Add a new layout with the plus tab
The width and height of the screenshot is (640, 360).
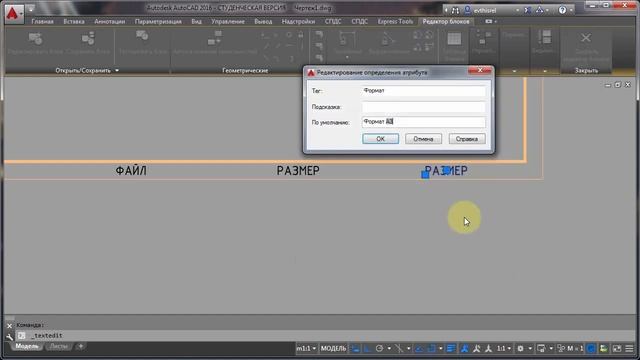(80, 347)
